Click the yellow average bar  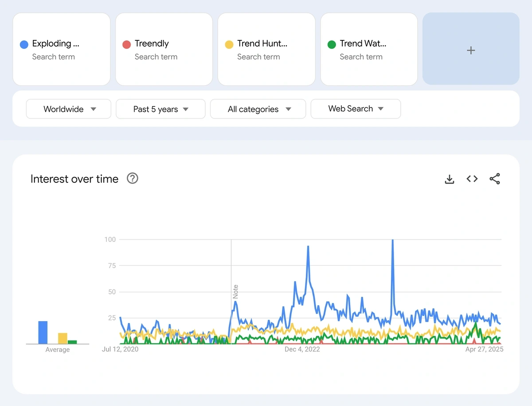pos(63,338)
